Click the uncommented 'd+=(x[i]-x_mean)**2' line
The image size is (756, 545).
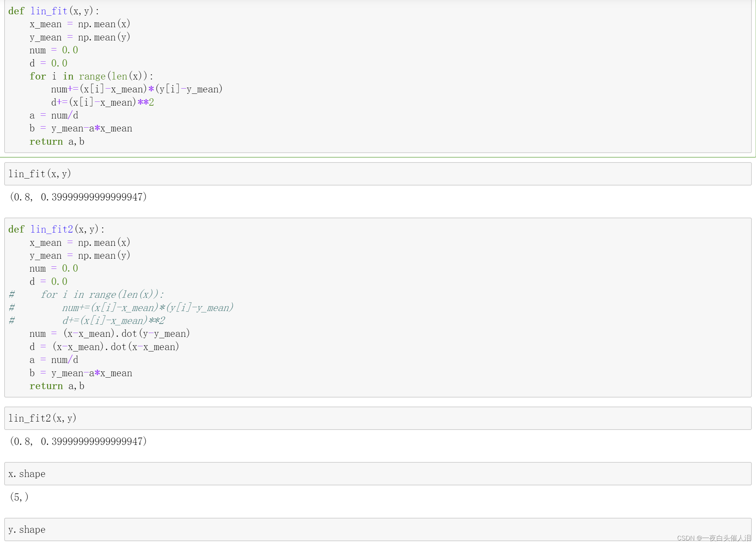pos(103,103)
